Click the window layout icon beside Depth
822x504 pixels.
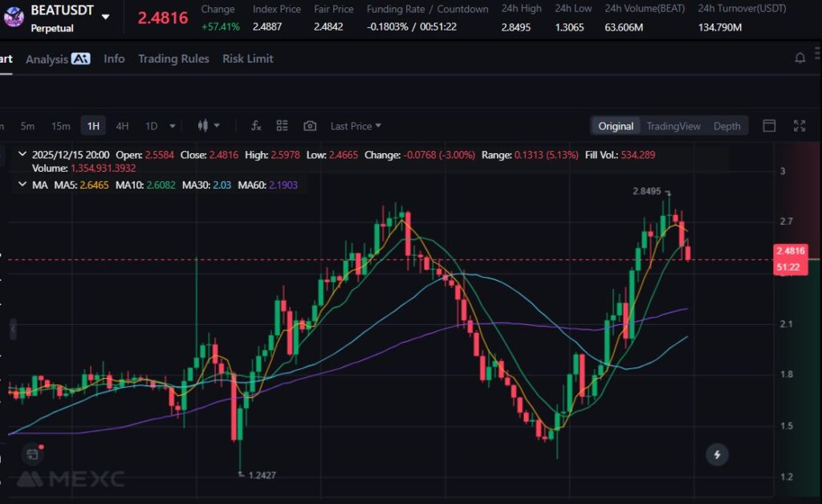pos(769,126)
